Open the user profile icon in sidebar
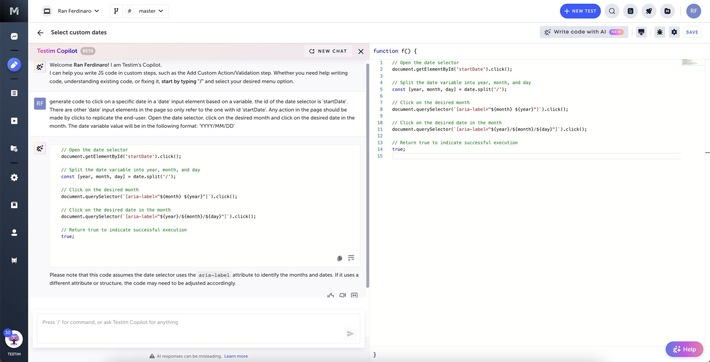The height and width of the screenshot is (362, 710). tap(14, 232)
